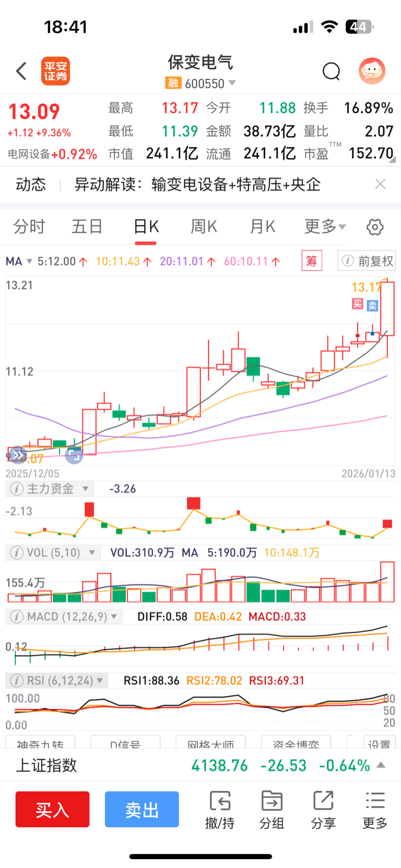Open 异动解读 输变电设备 headline
The image size is (401, 868).
click(x=197, y=184)
